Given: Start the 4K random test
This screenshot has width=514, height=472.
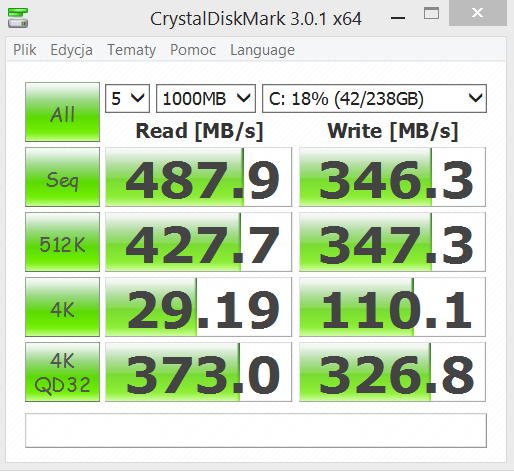Looking at the screenshot, I should [x=62, y=307].
